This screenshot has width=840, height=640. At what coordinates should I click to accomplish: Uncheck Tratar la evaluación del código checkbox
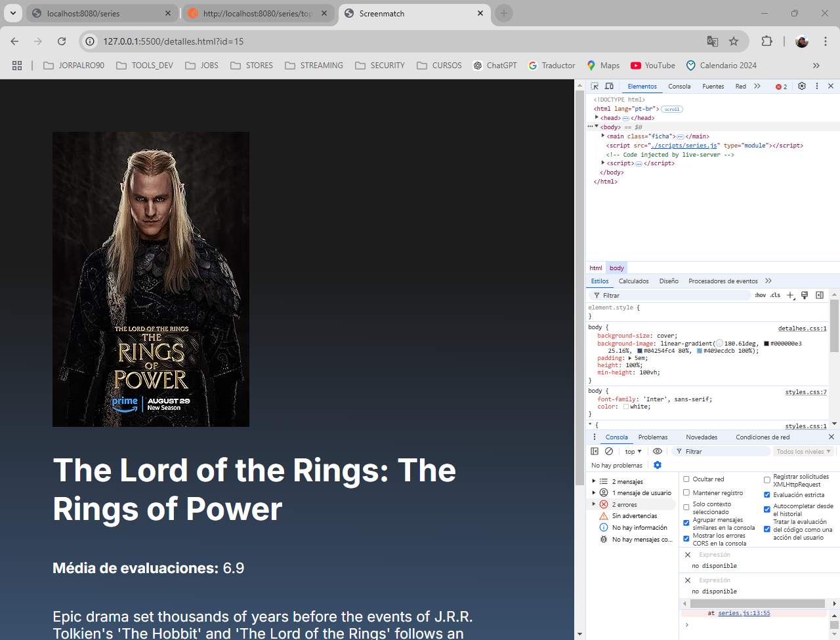point(766,529)
